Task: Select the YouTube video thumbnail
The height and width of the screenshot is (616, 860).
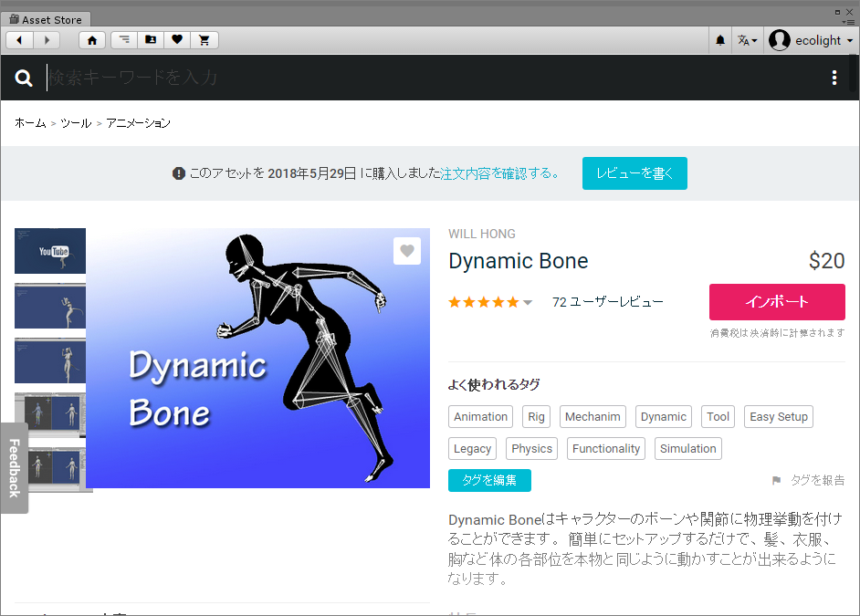Action: [x=50, y=250]
